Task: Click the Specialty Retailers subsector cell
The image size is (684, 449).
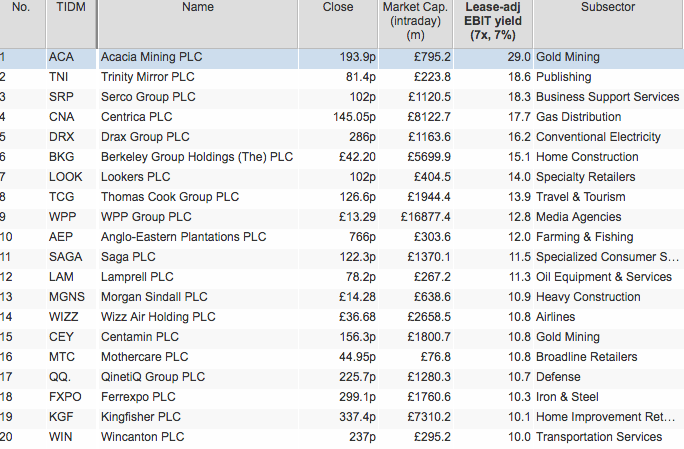Action: click(585, 177)
